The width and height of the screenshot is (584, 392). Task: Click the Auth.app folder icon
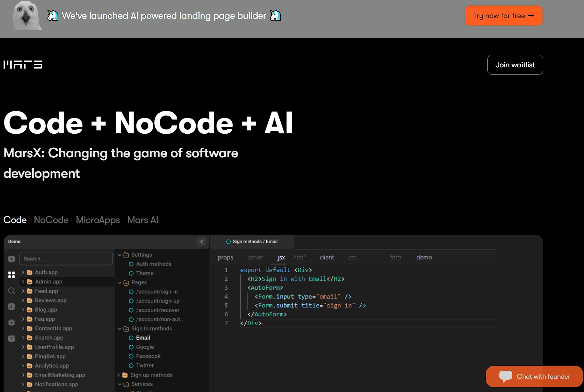click(x=29, y=272)
